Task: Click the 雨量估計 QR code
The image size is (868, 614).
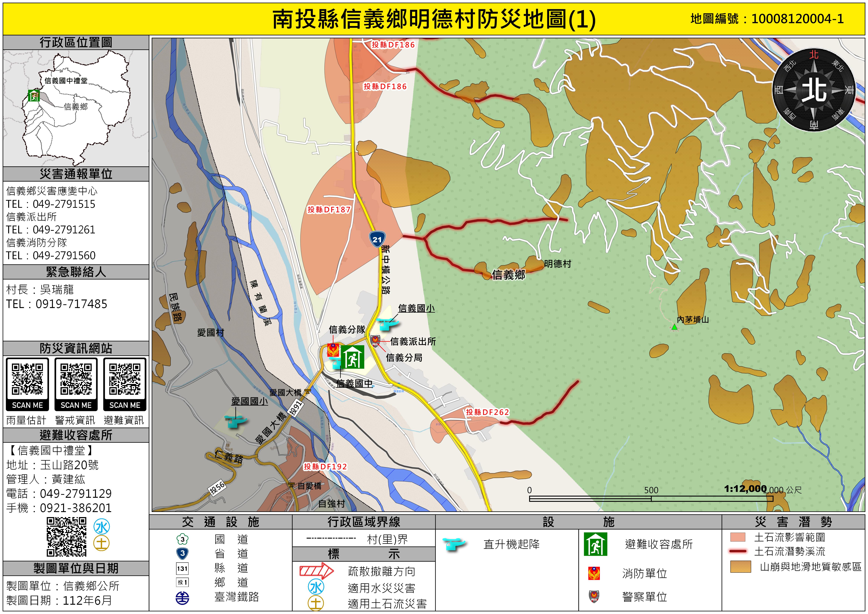Action: 27,379
